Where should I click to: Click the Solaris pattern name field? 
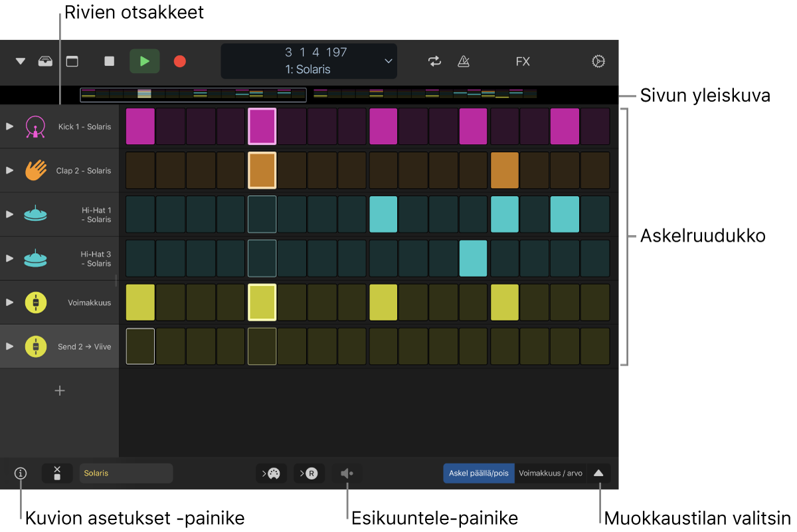tap(126, 473)
